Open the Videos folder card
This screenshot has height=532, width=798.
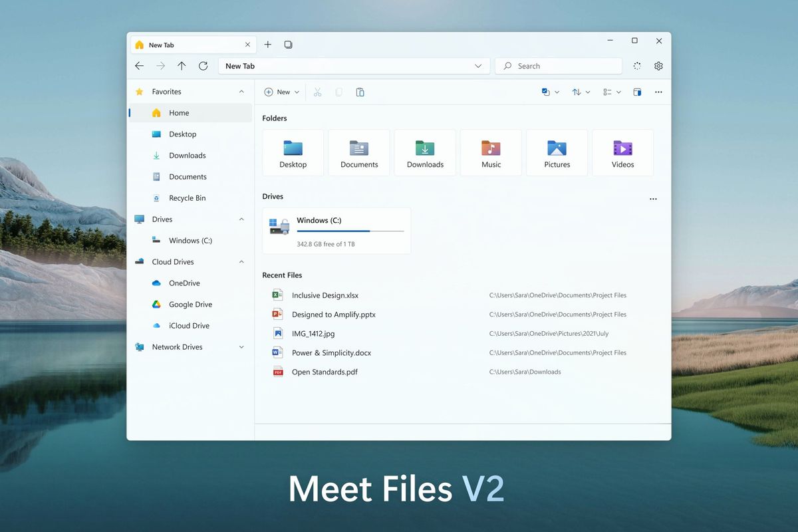(x=623, y=152)
